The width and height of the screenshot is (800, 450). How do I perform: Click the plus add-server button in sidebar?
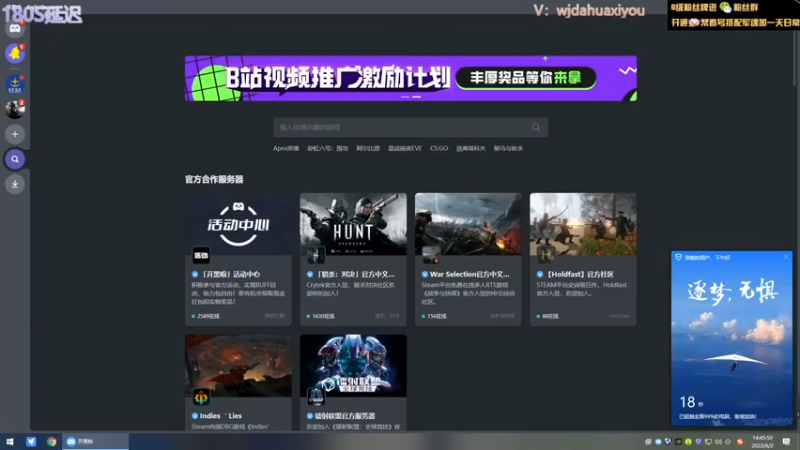pos(15,134)
